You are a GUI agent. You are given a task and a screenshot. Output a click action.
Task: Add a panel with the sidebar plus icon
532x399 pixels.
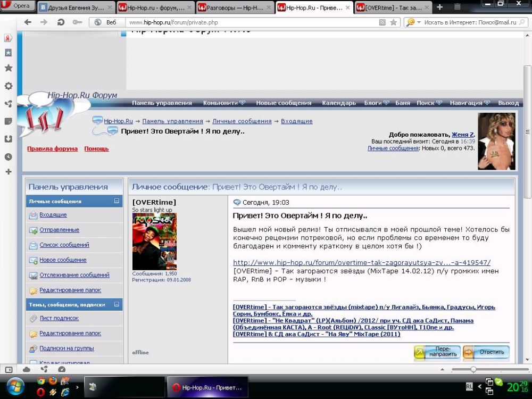pos(9,172)
